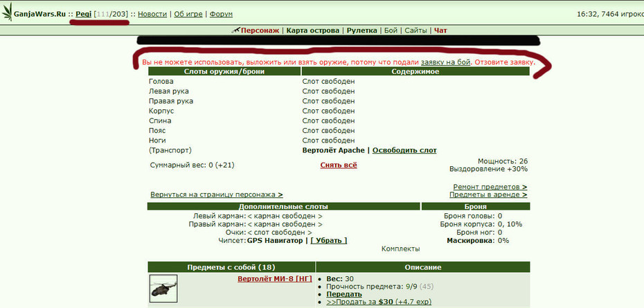
Task: Click the red Снять всё link
Action: tap(339, 165)
